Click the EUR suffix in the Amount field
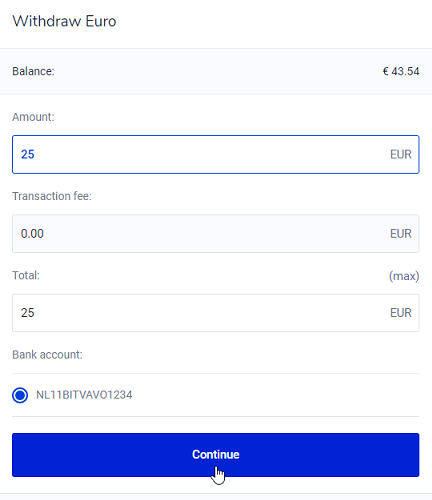The width and height of the screenshot is (432, 500). click(401, 154)
